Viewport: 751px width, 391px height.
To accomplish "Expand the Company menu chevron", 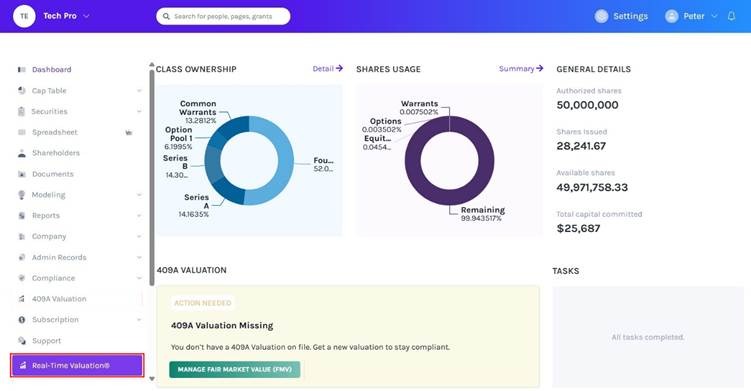I will click(x=139, y=236).
